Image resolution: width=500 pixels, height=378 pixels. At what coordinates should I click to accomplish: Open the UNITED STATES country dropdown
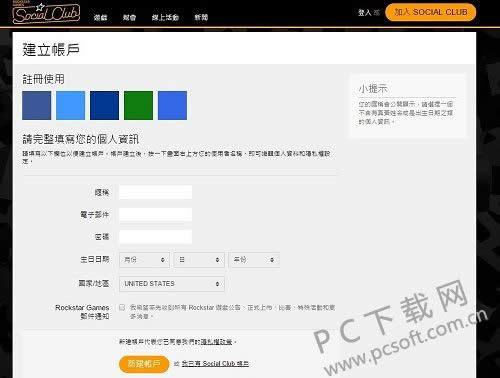[172, 284]
